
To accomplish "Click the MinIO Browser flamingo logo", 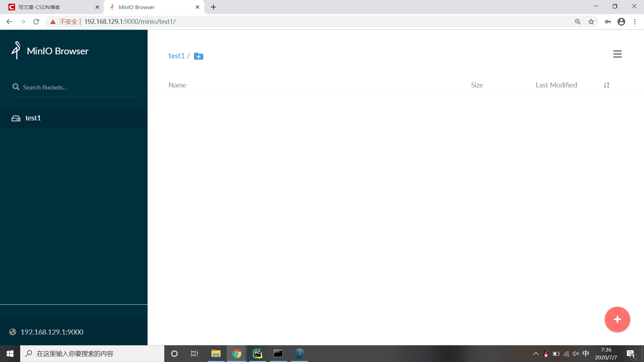I will click(16, 51).
